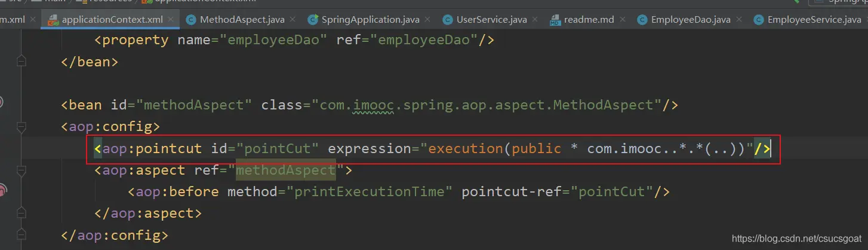Click the gutter icon beside aop:before line
868x250 pixels.
point(2,191)
